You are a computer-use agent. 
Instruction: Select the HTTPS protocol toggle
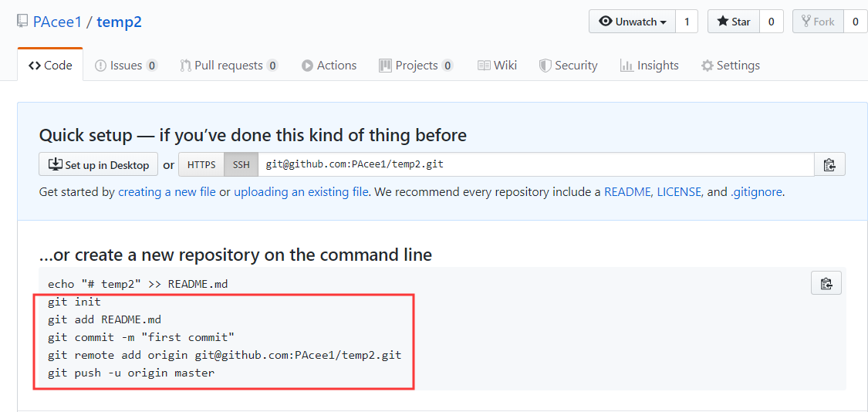tap(201, 164)
